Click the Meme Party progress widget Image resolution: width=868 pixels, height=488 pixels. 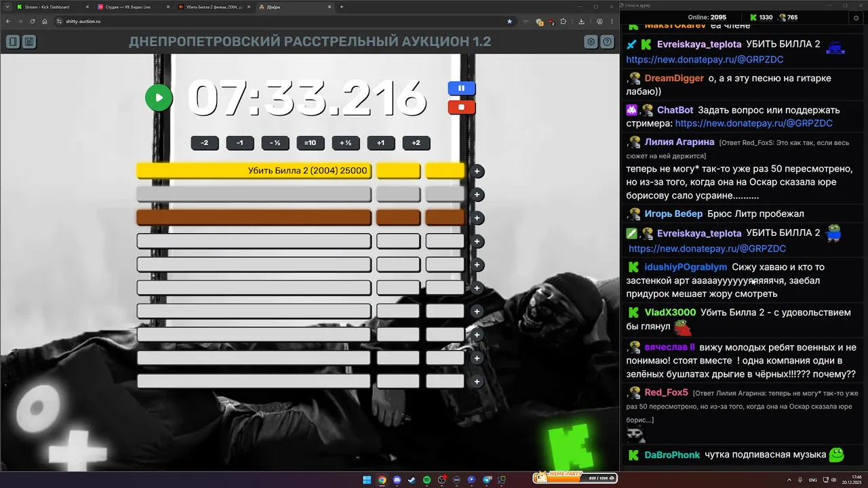point(574,477)
